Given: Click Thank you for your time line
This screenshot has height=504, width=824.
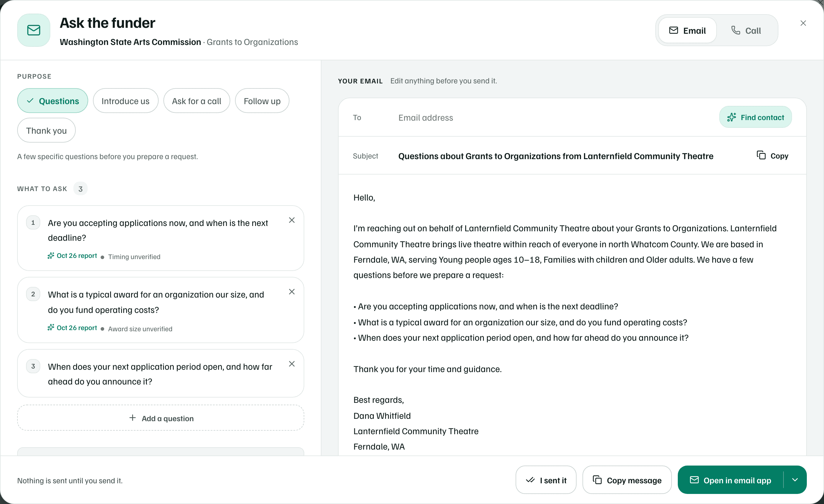Looking at the screenshot, I should coord(427,369).
